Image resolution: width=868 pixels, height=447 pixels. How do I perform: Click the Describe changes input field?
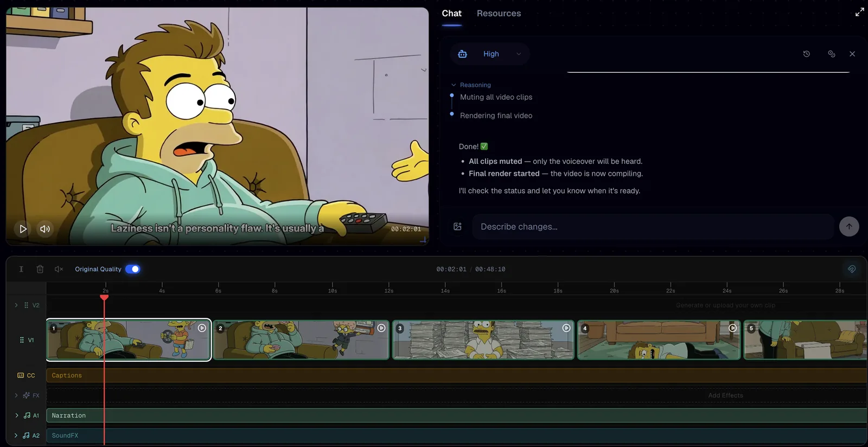tap(653, 227)
